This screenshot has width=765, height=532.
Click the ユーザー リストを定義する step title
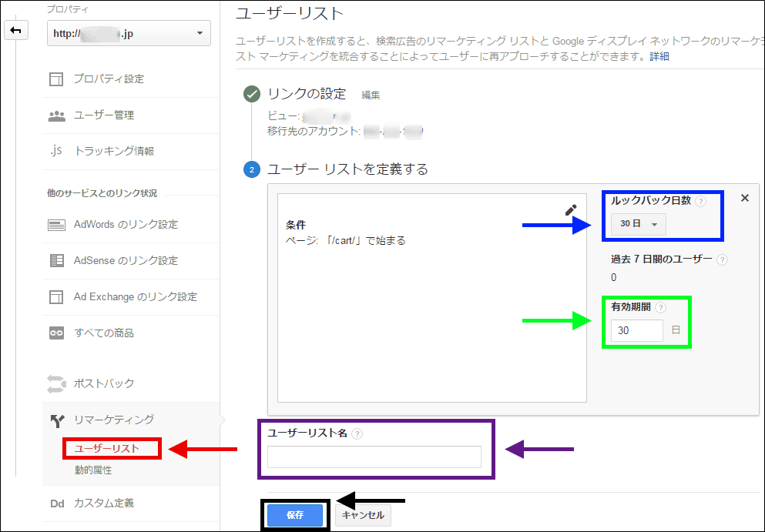348,169
